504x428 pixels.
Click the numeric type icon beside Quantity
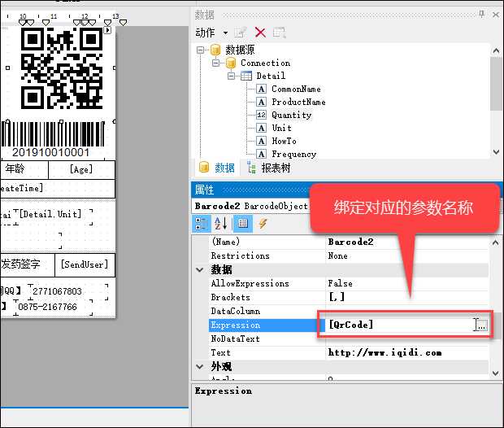tap(261, 115)
